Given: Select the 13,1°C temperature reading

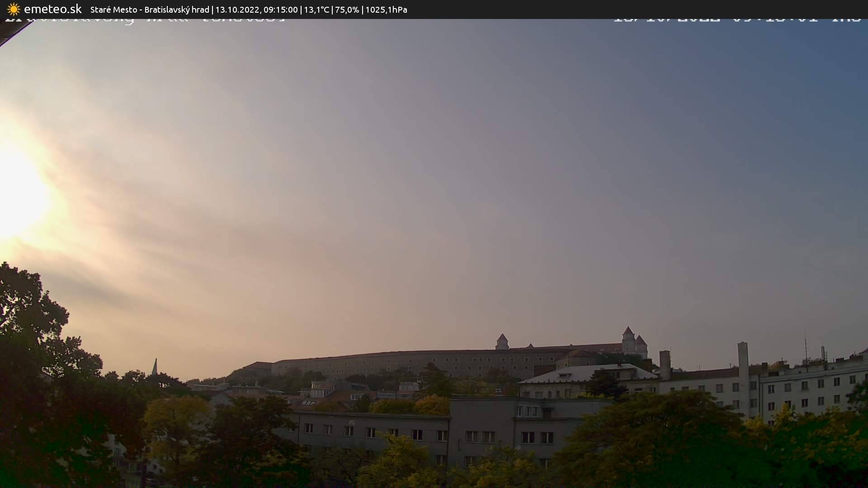Looking at the screenshot, I should [x=316, y=9].
